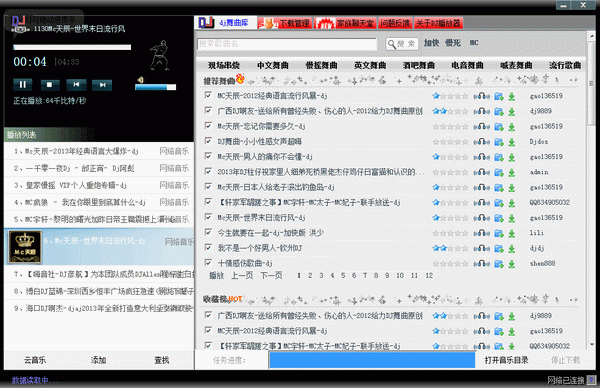Add Mc天辰-男人的痛你不会懂 to playlist icon

(499, 157)
